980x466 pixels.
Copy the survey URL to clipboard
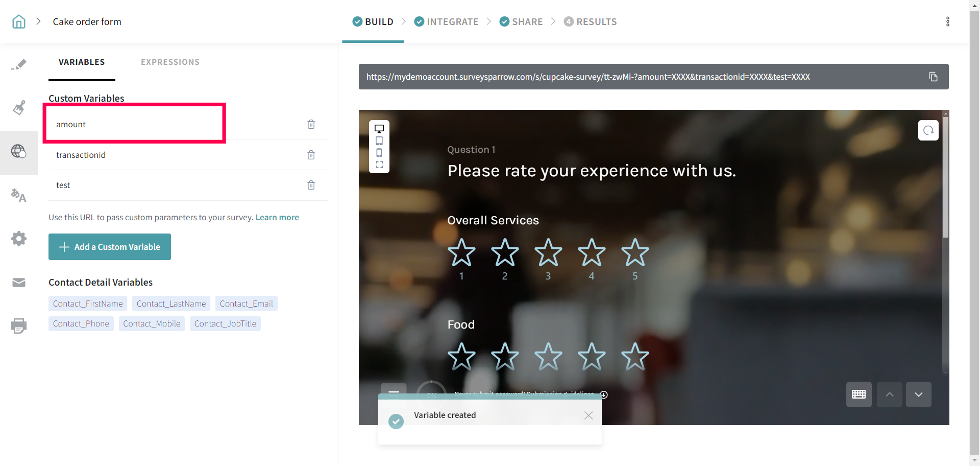933,77
